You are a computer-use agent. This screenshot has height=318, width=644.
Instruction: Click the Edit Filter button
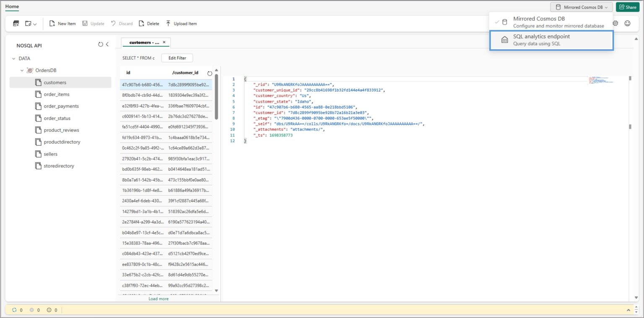177,57
